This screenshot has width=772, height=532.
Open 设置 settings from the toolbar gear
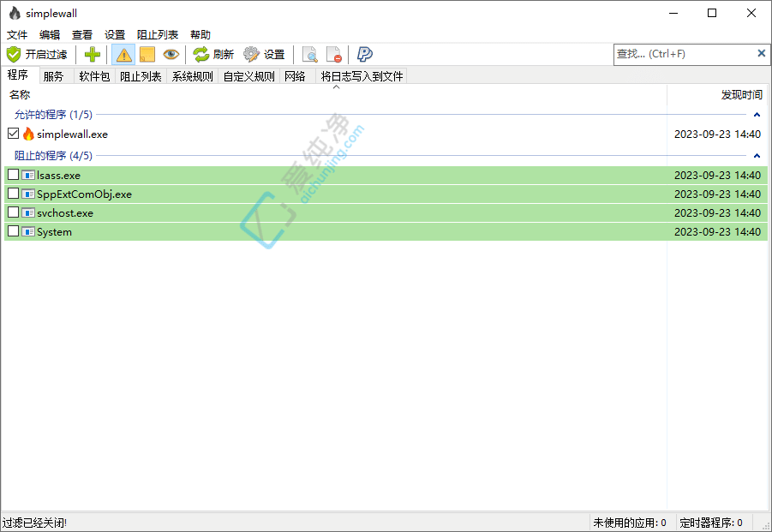click(265, 54)
